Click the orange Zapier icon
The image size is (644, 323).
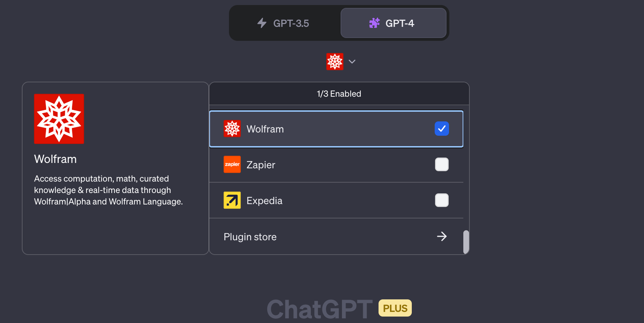click(x=232, y=164)
